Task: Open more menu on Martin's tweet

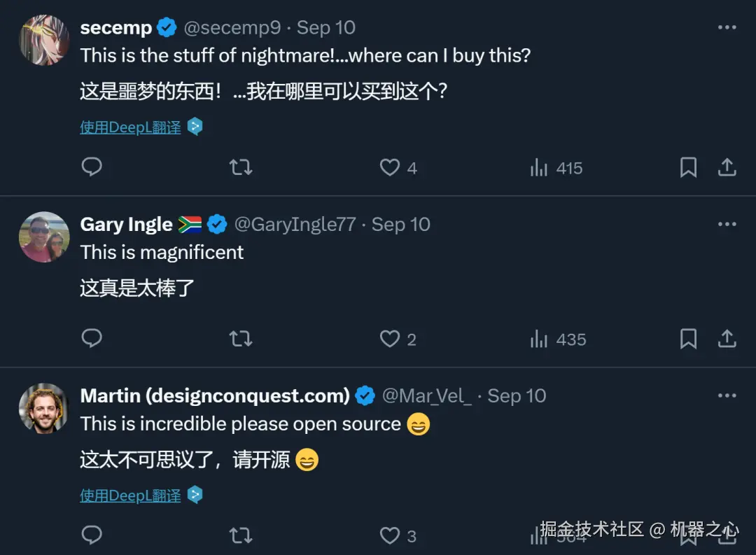Action: coord(727,396)
